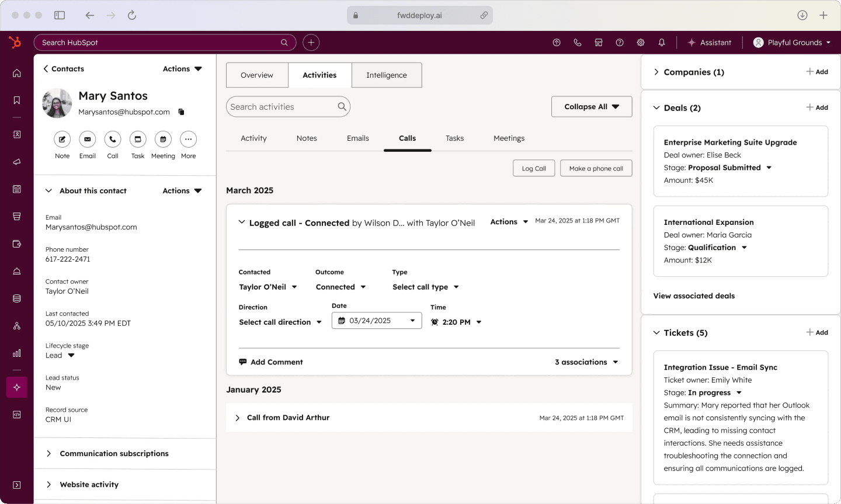
Task: Open the Lifecycle stage Lead dropdown
Action: pos(60,355)
